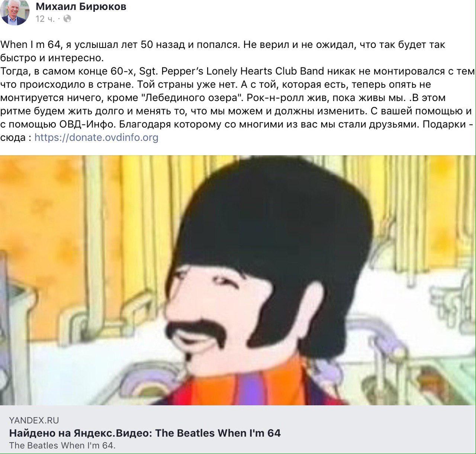Open the Beatles cartoon video thumbnail
The image size is (476, 454).
(238, 280)
